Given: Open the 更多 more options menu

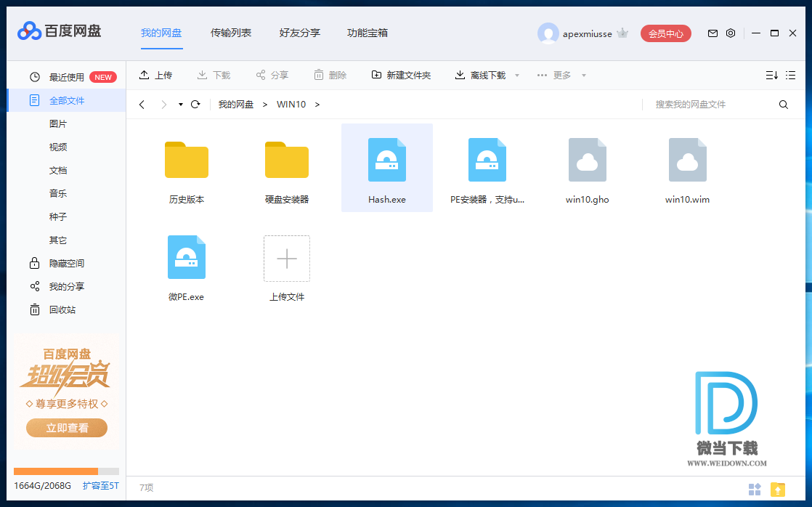Looking at the screenshot, I should pyautogui.click(x=553, y=75).
